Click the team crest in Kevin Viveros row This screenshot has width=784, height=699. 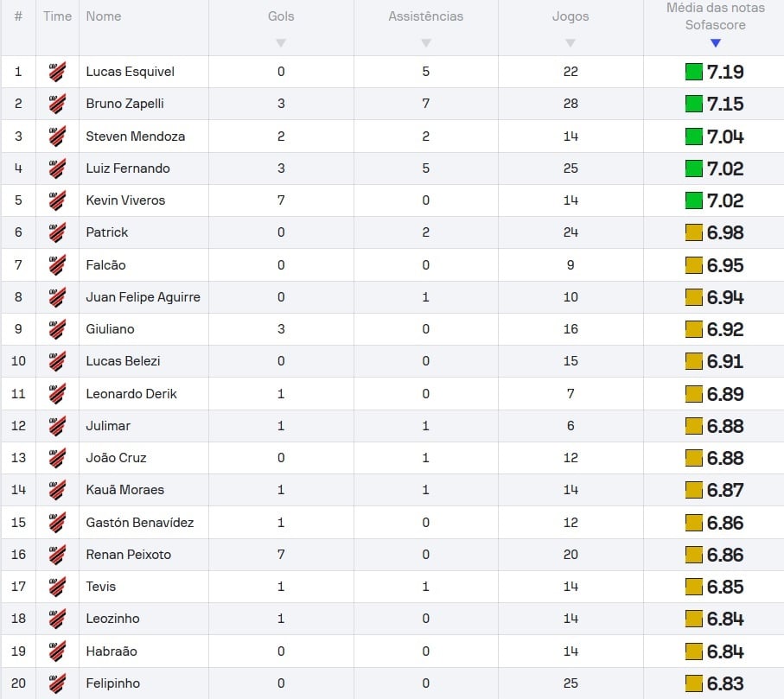click(x=57, y=200)
